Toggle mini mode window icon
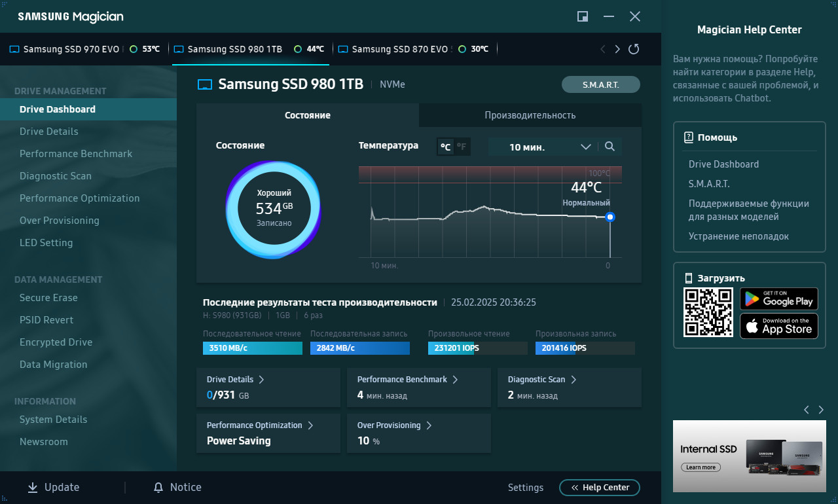 582,16
